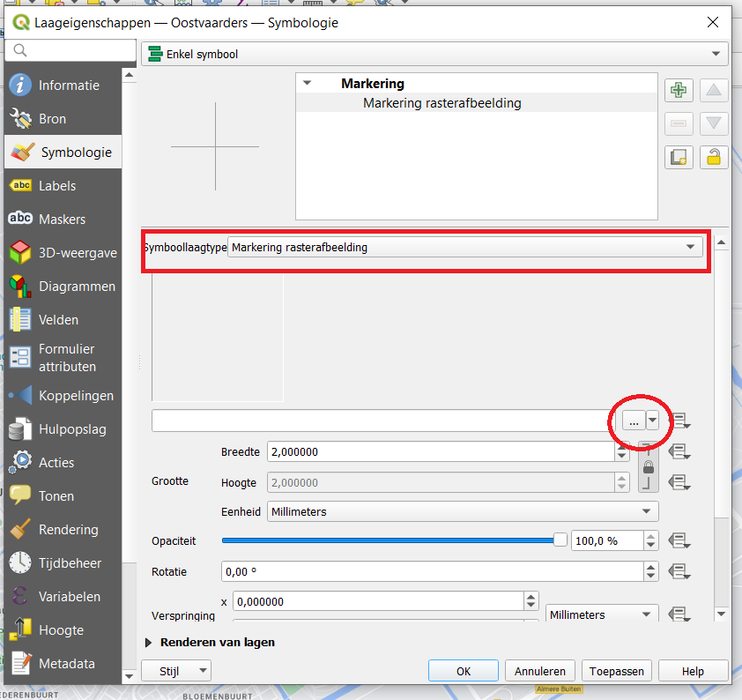
Task: Add a symbol layer with the green plus
Action: (x=679, y=91)
